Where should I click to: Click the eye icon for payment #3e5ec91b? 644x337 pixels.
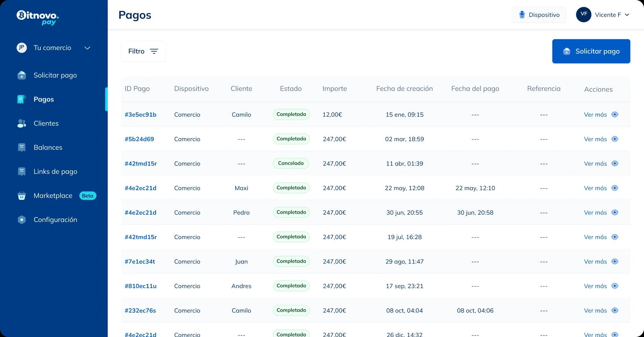point(615,114)
